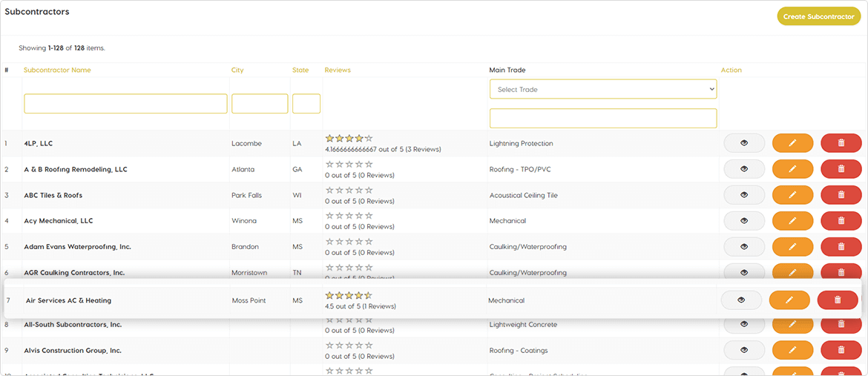868x376 pixels.
Task: Edit Alvis Construction Group, Inc.
Action: (792, 350)
